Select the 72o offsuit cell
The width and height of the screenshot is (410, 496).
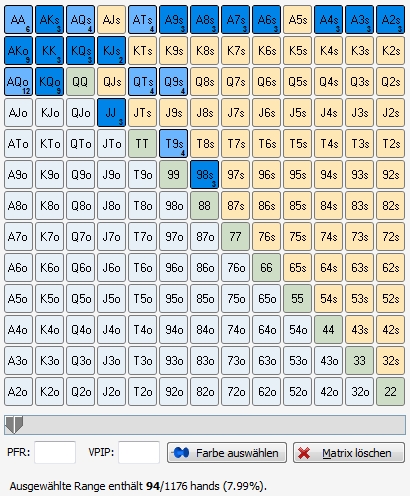pos(235,392)
